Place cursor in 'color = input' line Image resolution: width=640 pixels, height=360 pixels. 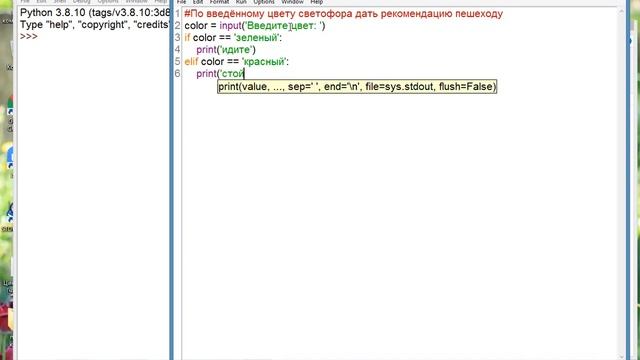point(255,26)
